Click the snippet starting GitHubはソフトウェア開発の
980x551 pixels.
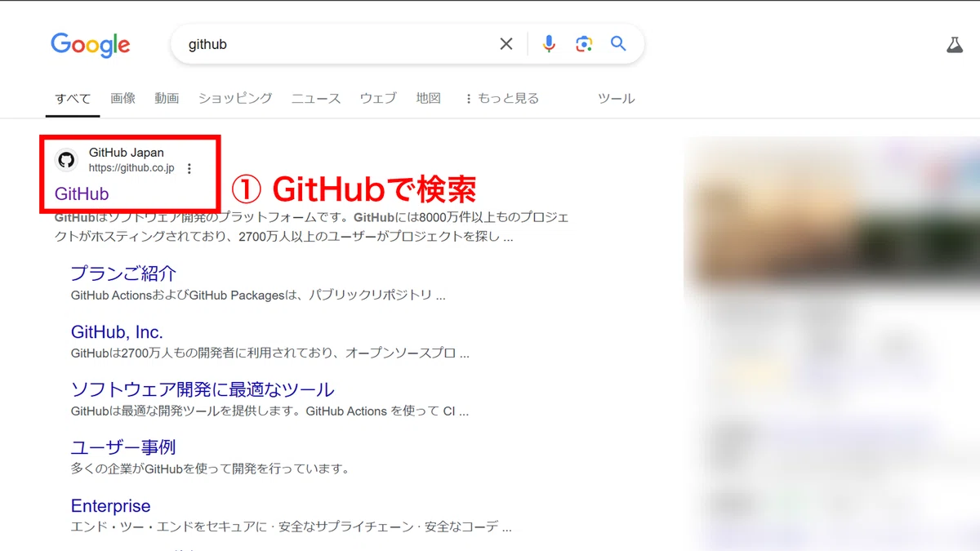(312, 228)
